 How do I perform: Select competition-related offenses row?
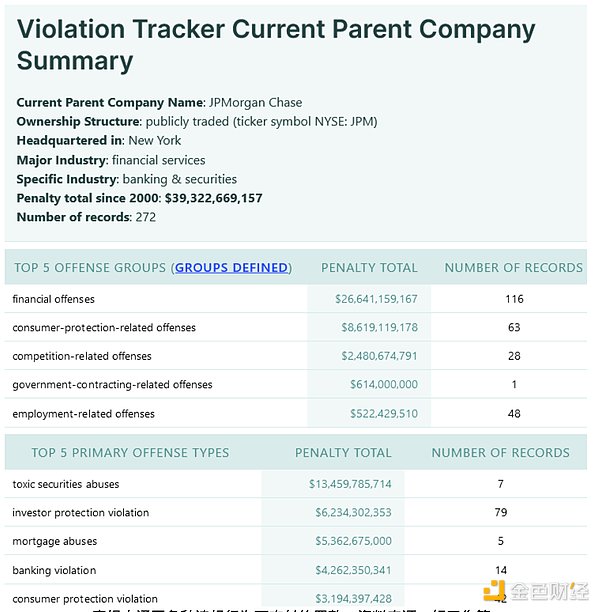click(x=82, y=356)
